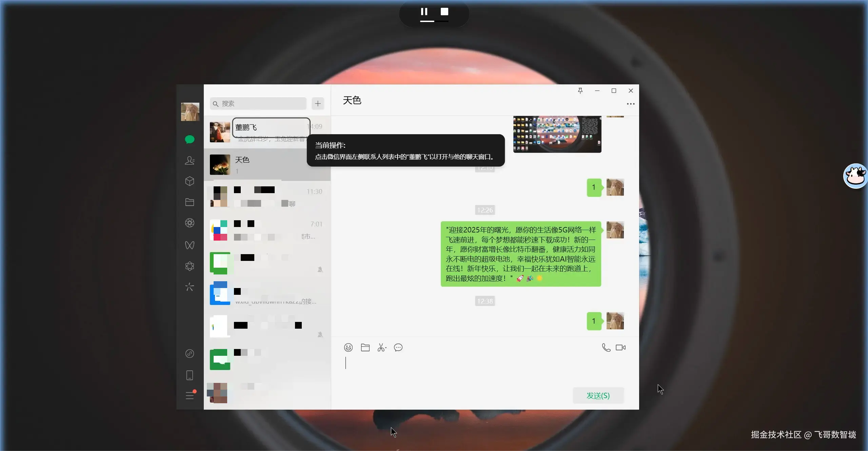Toggle the pin to keep window on top
This screenshot has height=451, width=868.
click(580, 90)
